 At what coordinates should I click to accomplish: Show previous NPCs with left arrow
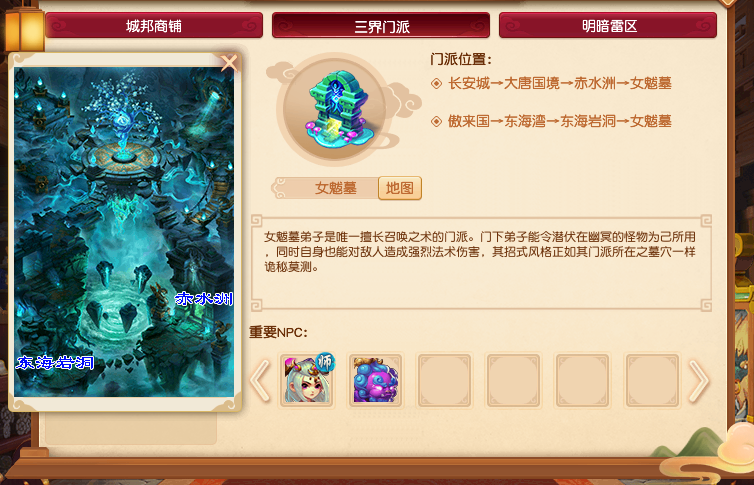(260, 381)
